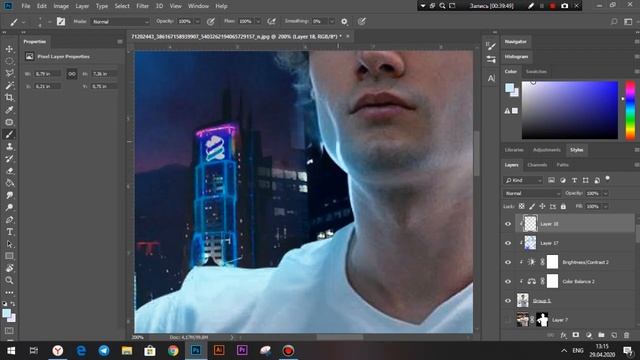Screen dimensions: 640x360
Task: Open the Libraries tab
Action: pyautogui.click(x=514, y=150)
